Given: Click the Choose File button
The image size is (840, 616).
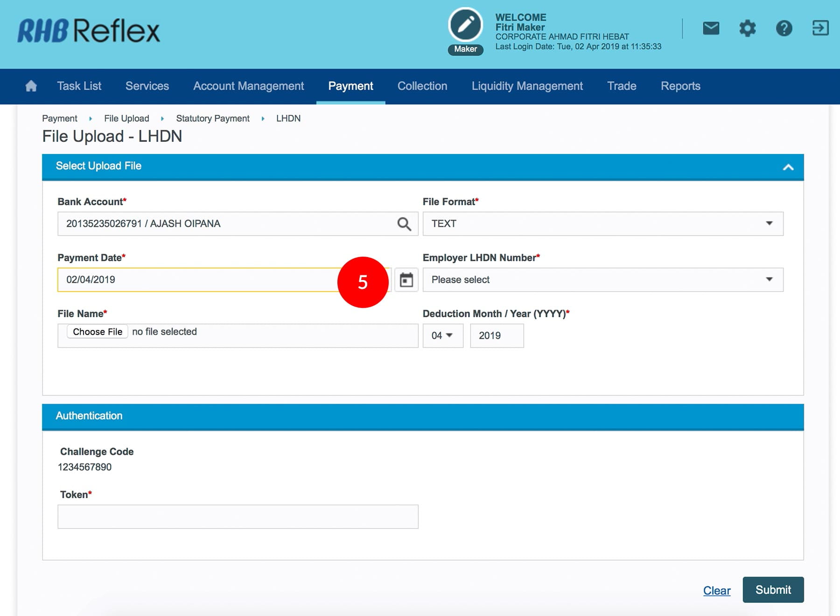Looking at the screenshot, I should point(98,332).
